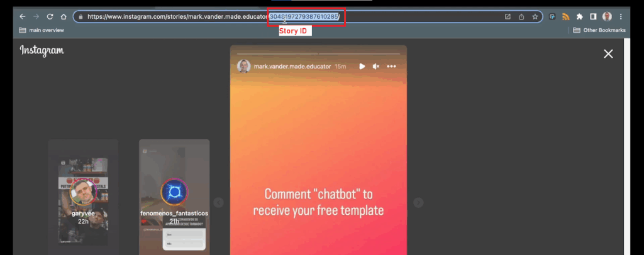Advance to next story arrow
644x255 pixels.
pyautogui.click(x=418, y=202)
